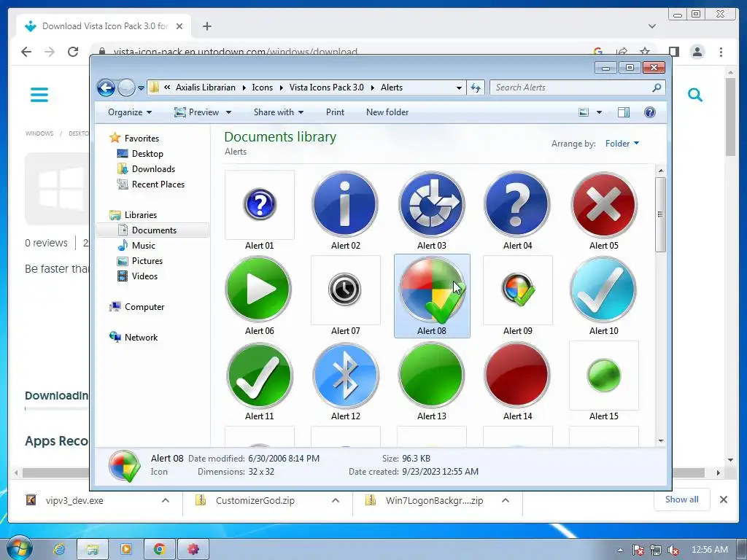This screenshot has height=560, width=747.
Task: Reload the Chrome page
Action: [x=73, y=52]
